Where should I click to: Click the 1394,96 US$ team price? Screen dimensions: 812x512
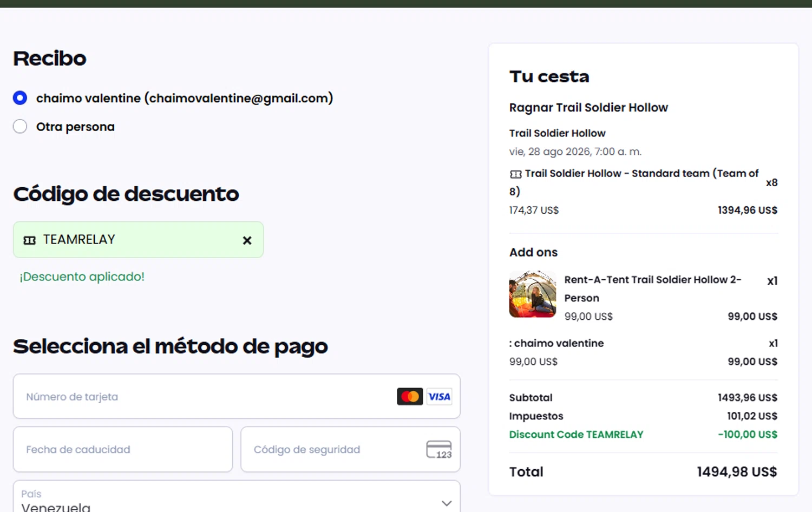click(748, 210)
